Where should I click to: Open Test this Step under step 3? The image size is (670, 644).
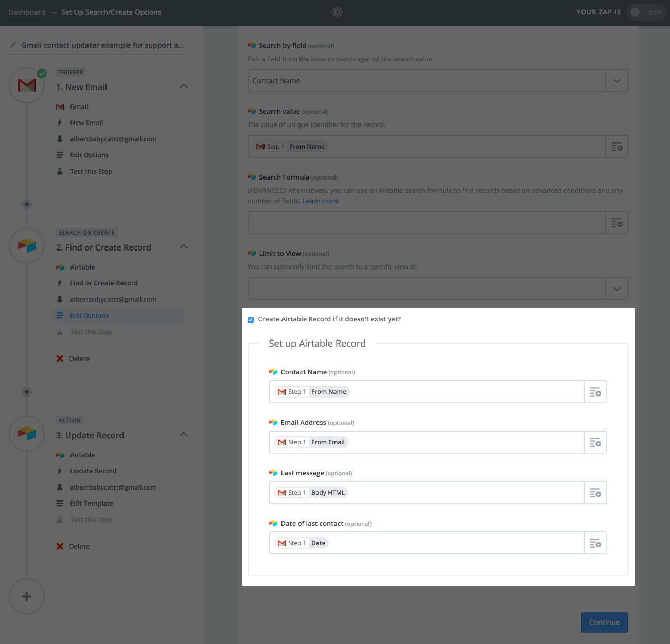click(x=91, y=520)
